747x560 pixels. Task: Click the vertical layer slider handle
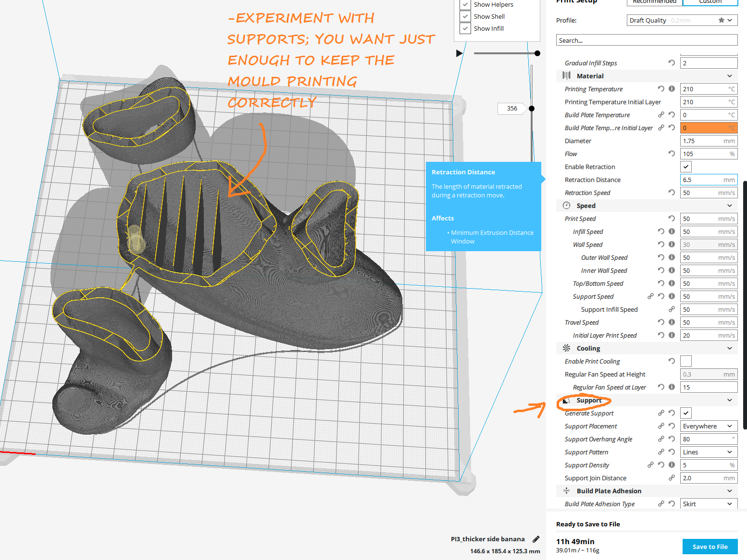pos(532,109)
